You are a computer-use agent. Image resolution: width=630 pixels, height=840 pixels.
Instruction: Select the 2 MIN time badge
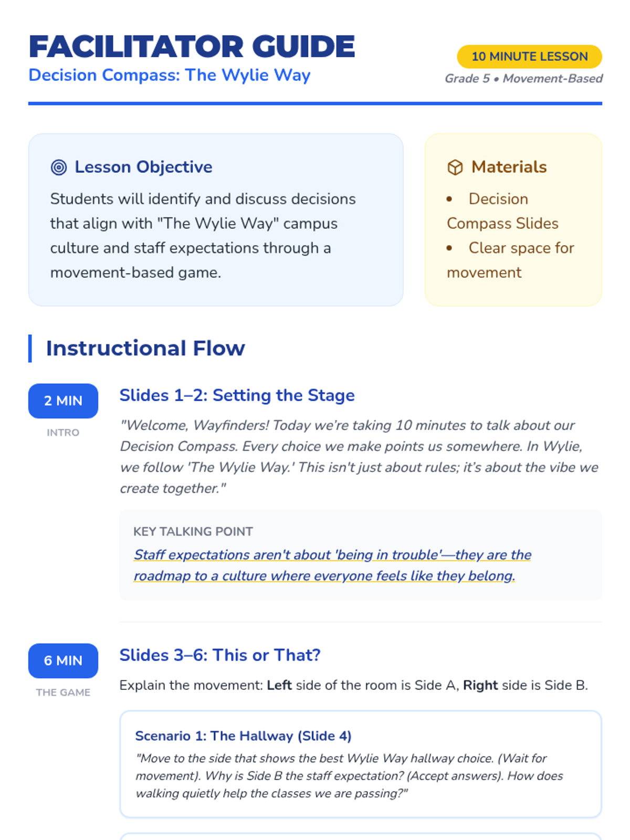63,401
